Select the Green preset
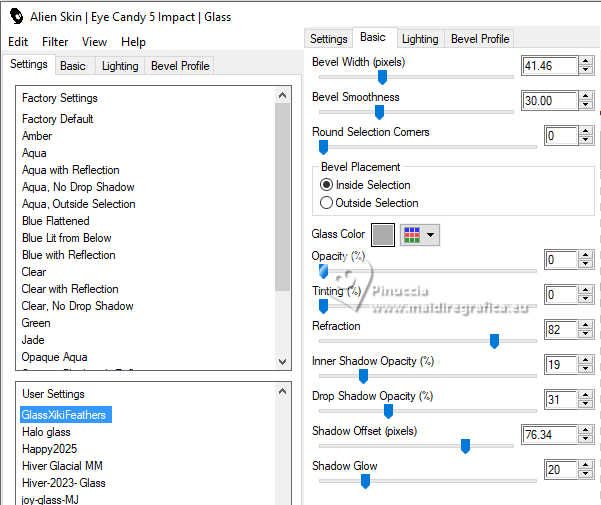Image resolution: width=601 pixels, height=505 pixels. click(x=36, y=323)
